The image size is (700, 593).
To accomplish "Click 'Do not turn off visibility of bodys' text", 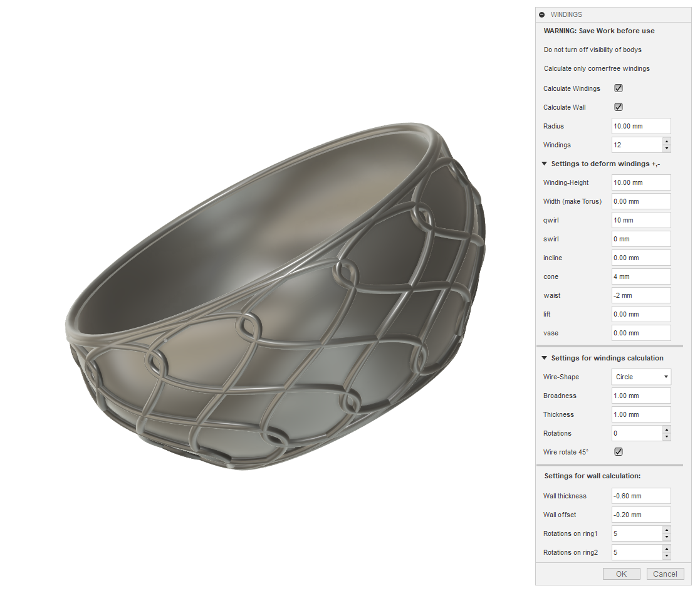I will pos(592,50).
